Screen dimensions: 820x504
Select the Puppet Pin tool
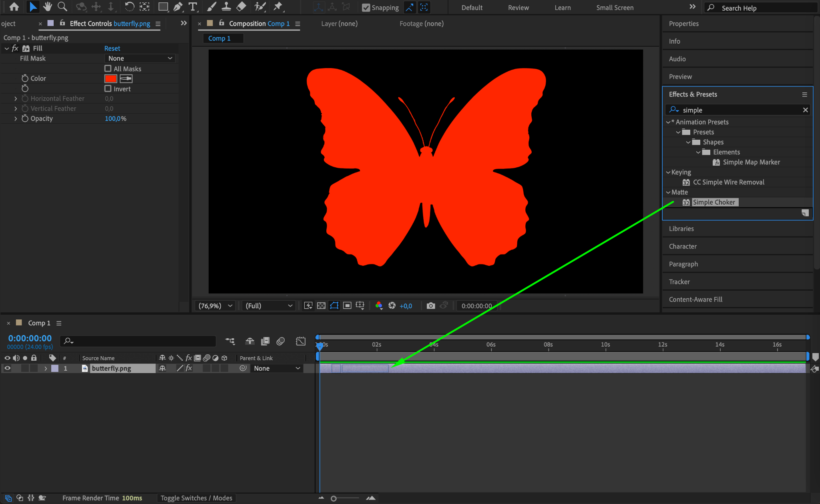click(x=277, y=7)
